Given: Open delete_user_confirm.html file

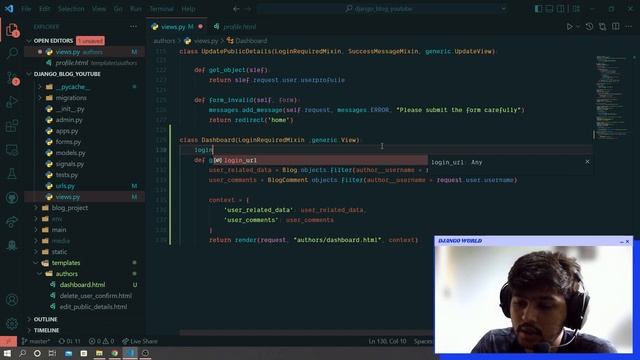Looking at the screenshot, I should point(96,296).
